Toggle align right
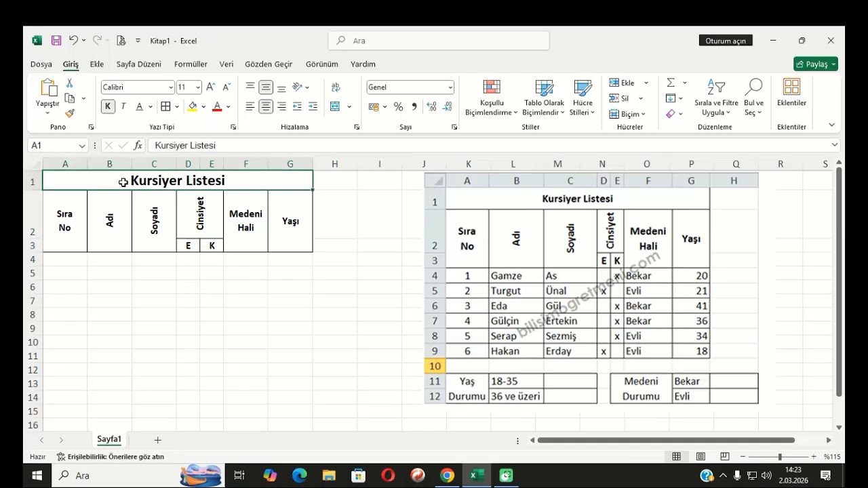Viewport: 868px width, 488px height. click(281, 106)
